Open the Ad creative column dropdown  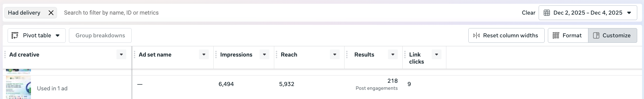(x=121, y=54)
